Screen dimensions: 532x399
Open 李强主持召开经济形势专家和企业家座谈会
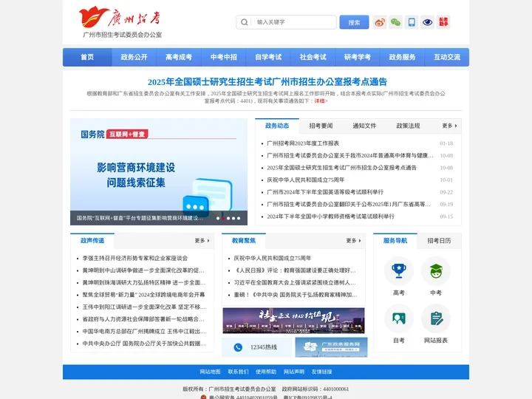click(x=135, y=258)
